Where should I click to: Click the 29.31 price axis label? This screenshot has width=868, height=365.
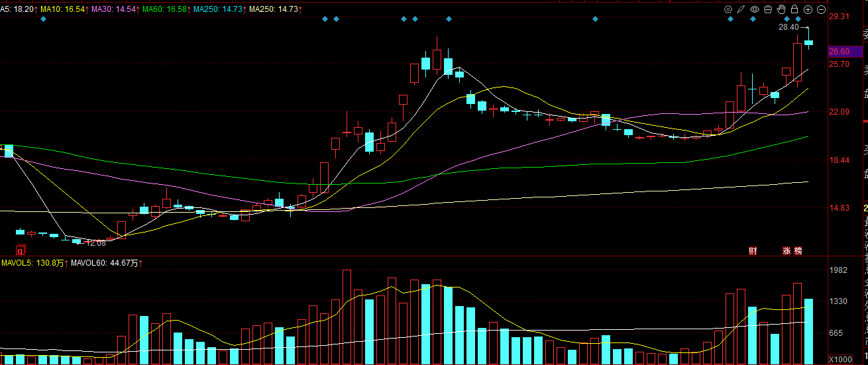[x=839, y=17]
